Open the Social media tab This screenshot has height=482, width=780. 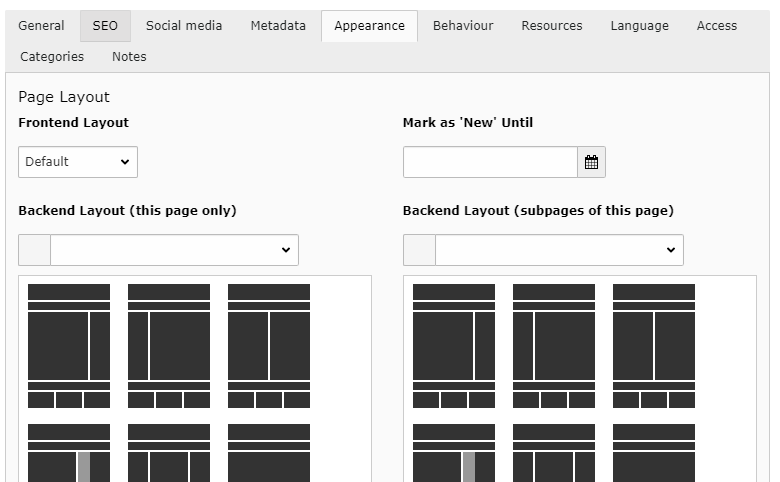tap(184, 26)
